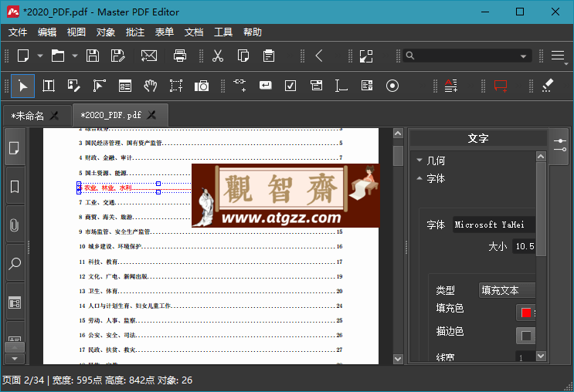Add a red sticky note comment
Image resolution: width=574 pixels, height=392 pixels.
click(x=501, y=86)
